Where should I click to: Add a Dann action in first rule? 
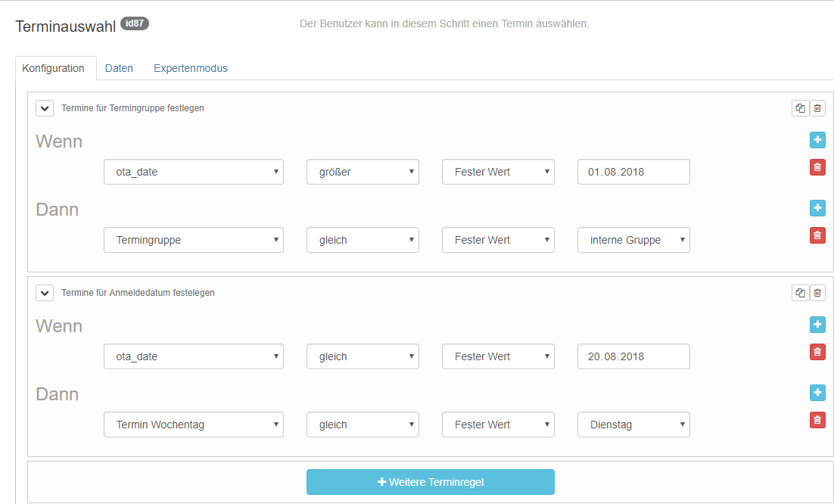[x=817, y=208]
